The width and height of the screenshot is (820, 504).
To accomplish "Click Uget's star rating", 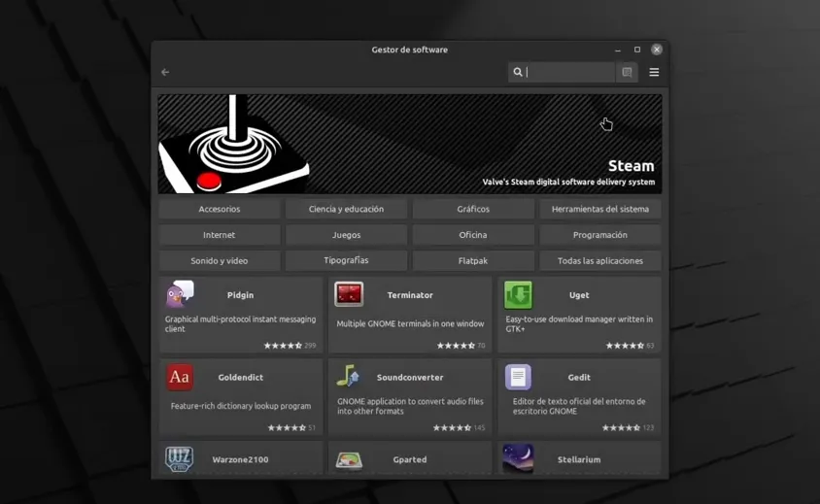I will (x=630, y=346).
